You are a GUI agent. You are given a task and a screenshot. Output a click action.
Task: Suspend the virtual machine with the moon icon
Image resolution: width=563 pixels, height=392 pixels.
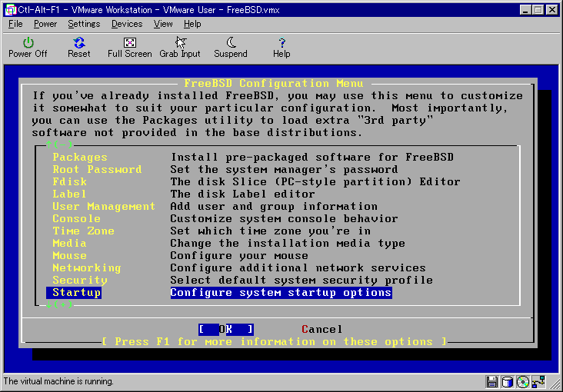click(231, 43)
